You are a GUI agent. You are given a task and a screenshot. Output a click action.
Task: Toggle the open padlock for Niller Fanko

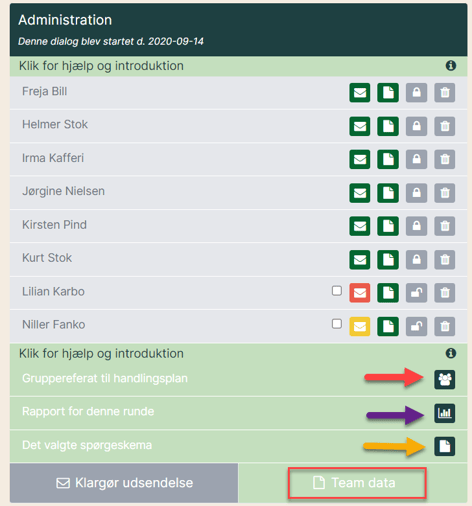point(416,326)
